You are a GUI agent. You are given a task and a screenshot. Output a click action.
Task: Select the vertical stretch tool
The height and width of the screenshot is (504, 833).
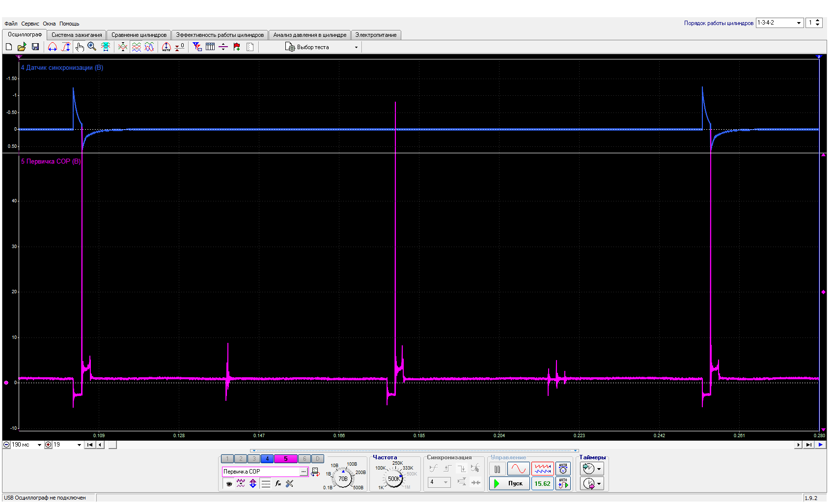click(x=66, y=47)
